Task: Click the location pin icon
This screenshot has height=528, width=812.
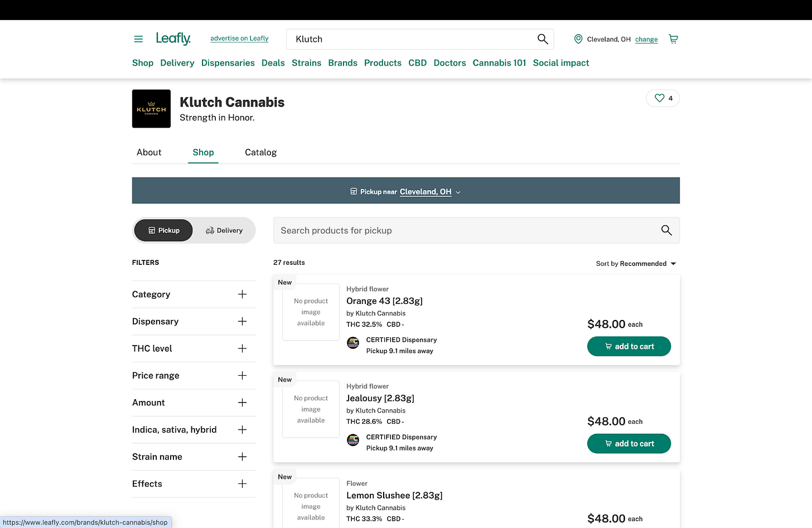Action: [x=578, y=39]
